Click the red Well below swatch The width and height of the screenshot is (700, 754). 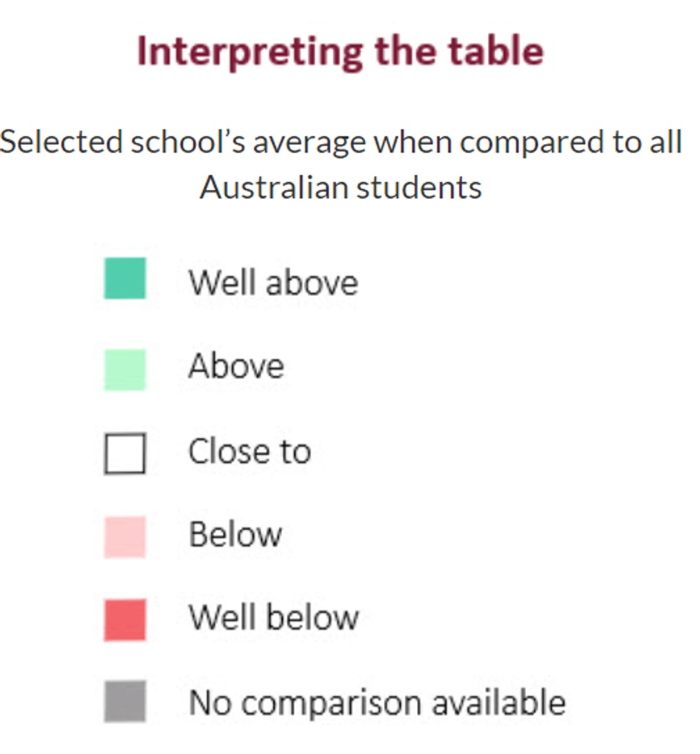click(125, 620)
